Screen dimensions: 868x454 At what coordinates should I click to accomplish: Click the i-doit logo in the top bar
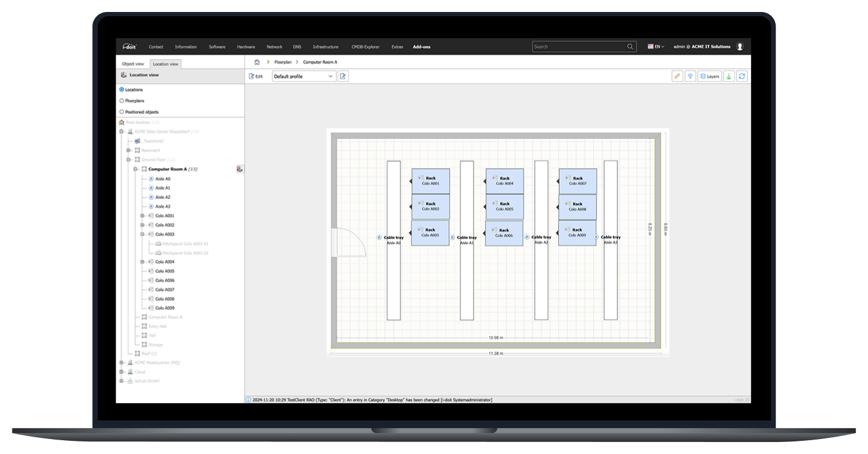[129, 46]
